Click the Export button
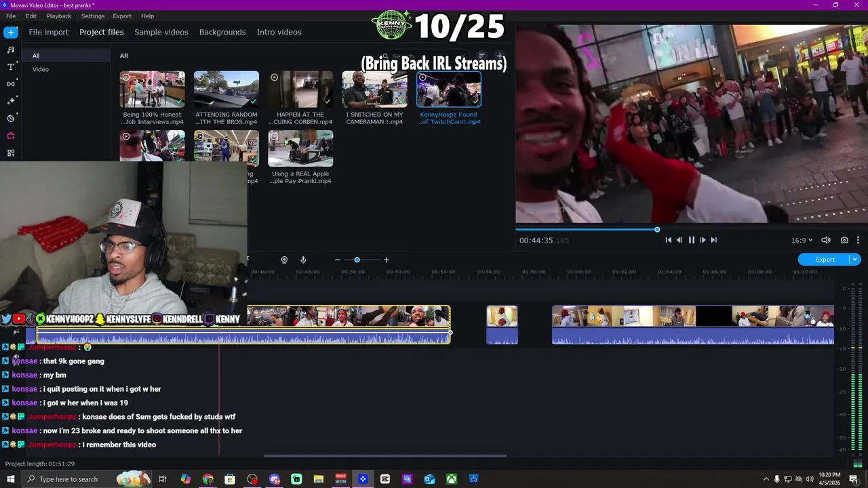Screen dimensions: 868x488 coord(825,260)
